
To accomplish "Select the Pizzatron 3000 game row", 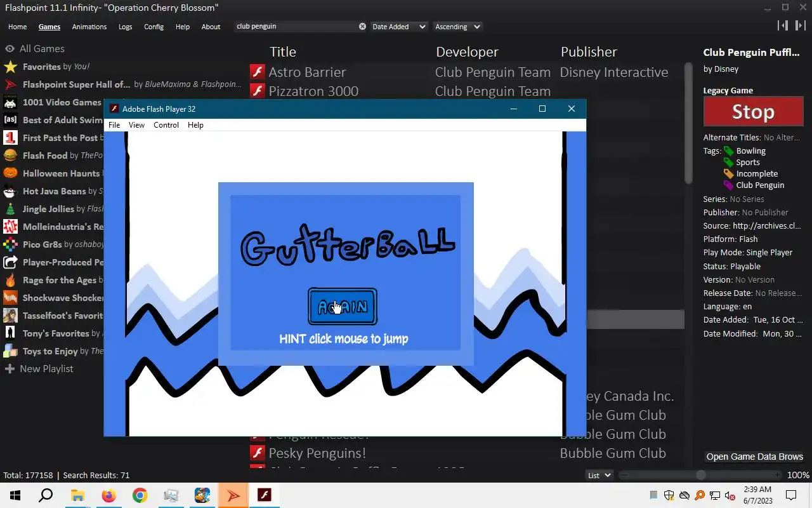I will click(x=466, y=91).
